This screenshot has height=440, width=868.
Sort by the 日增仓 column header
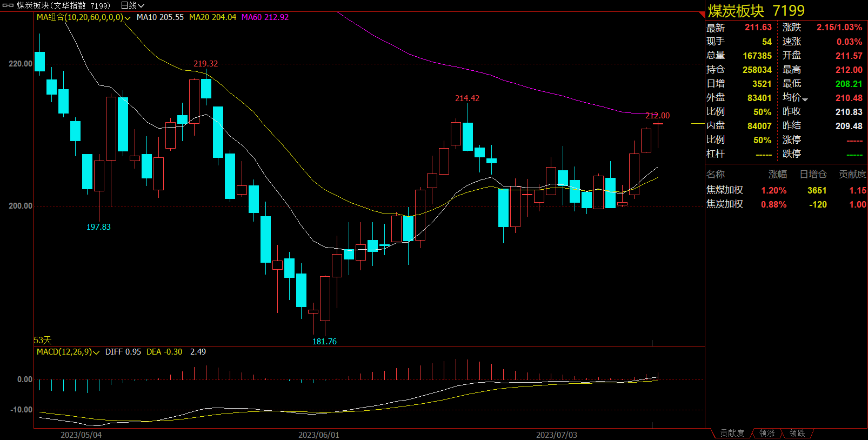pyautogui.click(x=813, y=174)
